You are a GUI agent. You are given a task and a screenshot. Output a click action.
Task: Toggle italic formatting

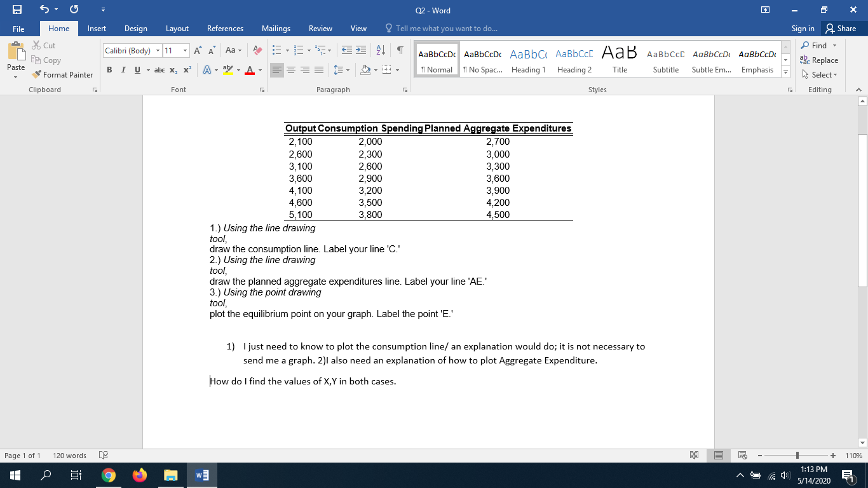[122, 71]
